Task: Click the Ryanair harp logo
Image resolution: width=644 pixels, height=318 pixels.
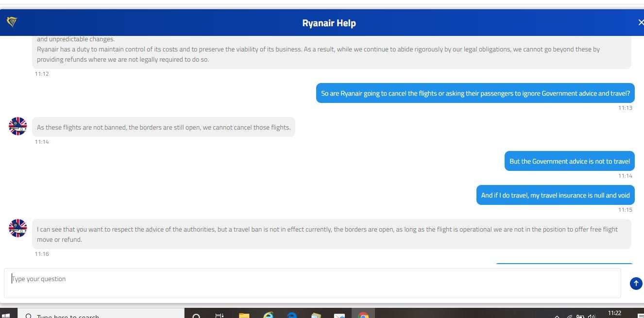Action: (x=12, y=22)
